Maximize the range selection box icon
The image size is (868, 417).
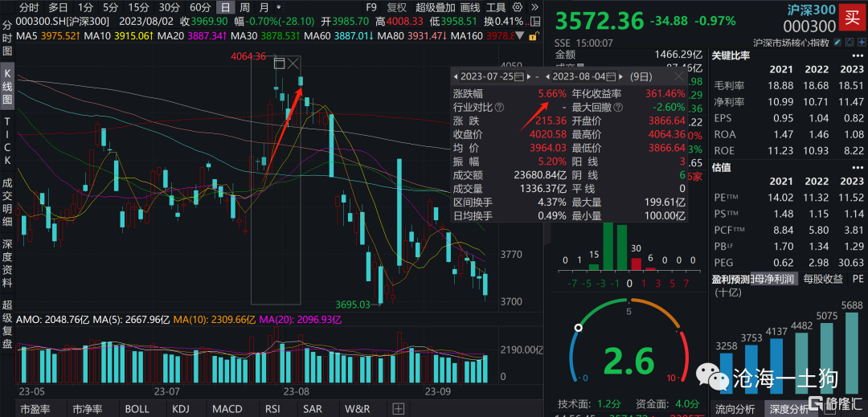280,63
